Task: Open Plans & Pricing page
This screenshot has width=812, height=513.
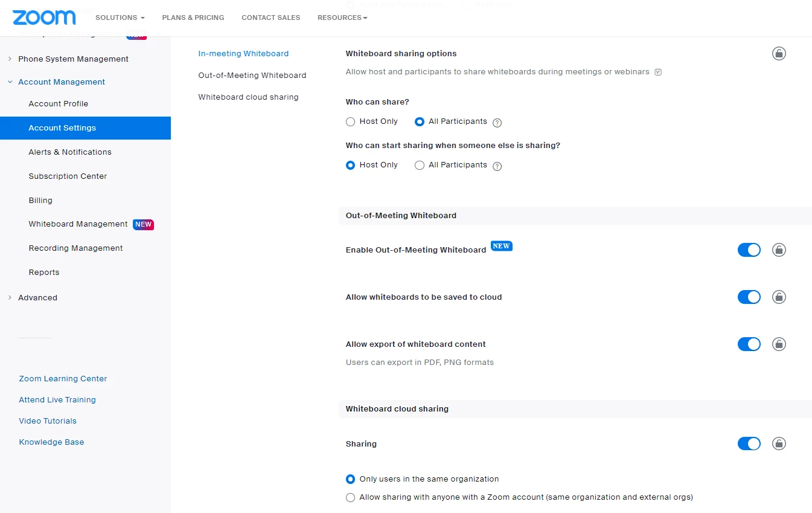Action: tap(193, 18)
